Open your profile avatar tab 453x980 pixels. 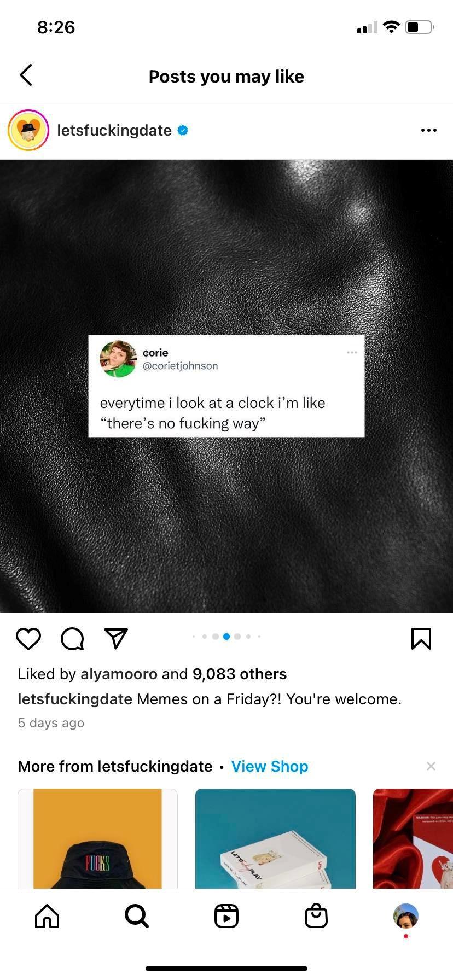coord(406,915)
